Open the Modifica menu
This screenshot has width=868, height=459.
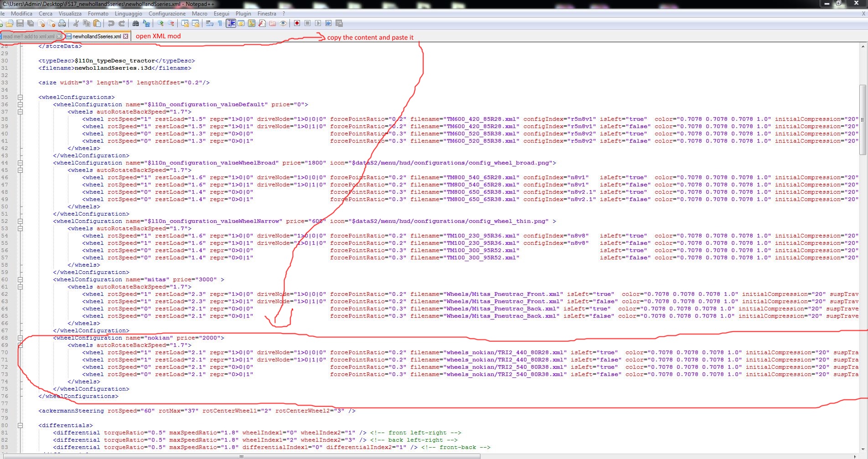(21, 14)
